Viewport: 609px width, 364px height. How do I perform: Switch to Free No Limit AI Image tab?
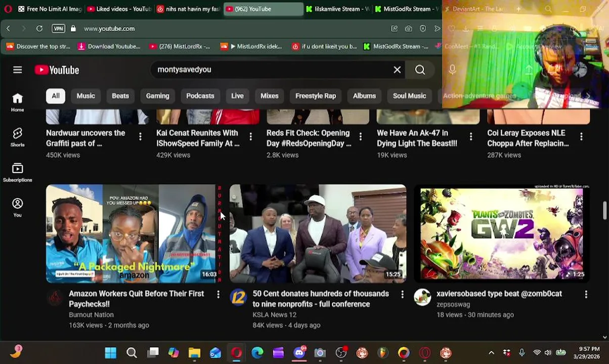(50, 9)
